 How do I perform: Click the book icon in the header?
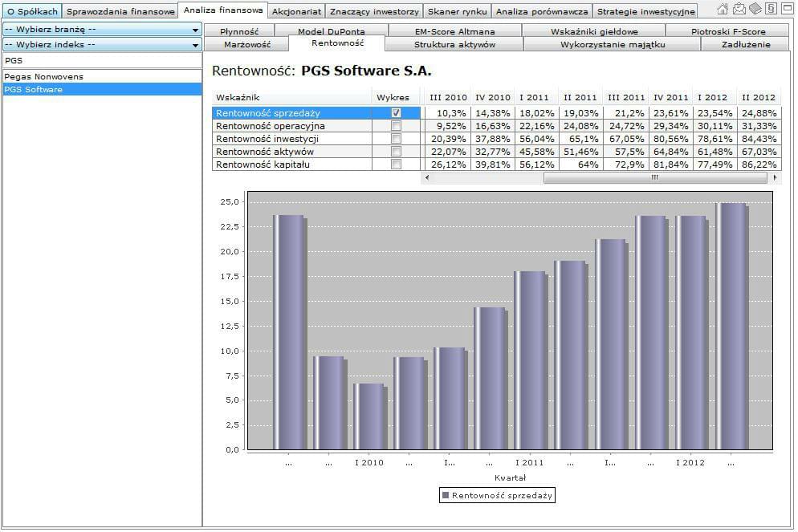point(755,9)
